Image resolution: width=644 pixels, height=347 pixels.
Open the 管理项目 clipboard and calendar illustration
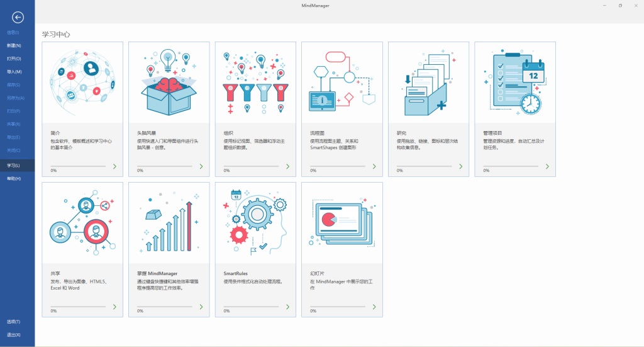(x=515, y=82)
